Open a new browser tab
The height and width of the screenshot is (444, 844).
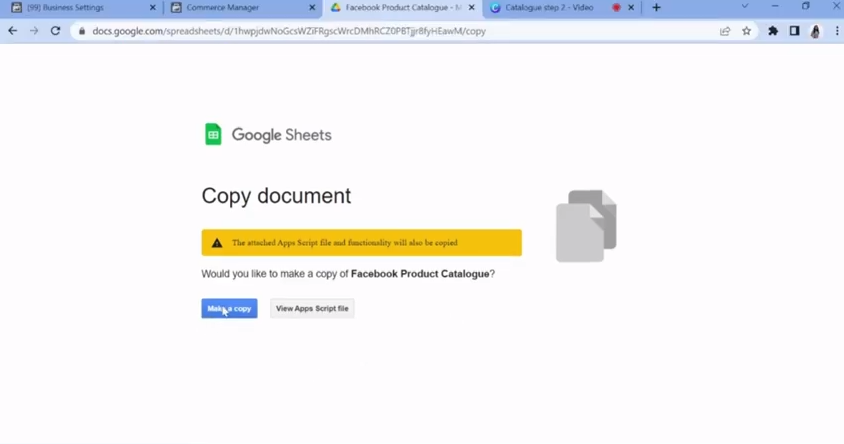point(656,8)
